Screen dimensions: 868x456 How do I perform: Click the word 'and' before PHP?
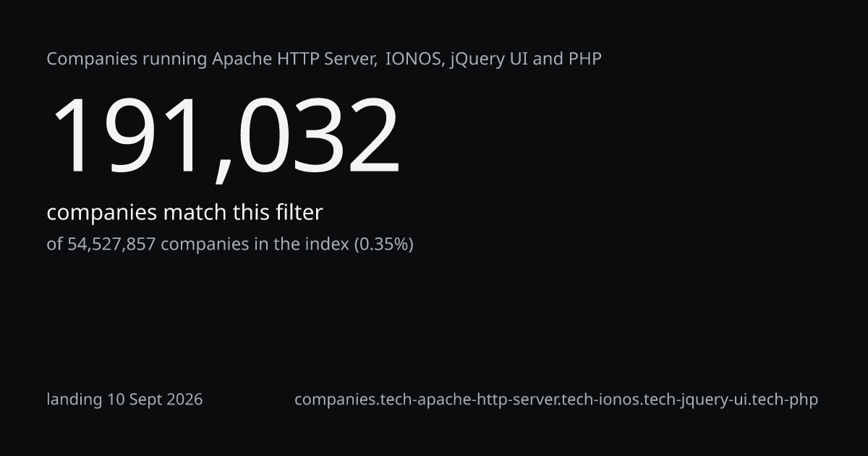(548, 59)
